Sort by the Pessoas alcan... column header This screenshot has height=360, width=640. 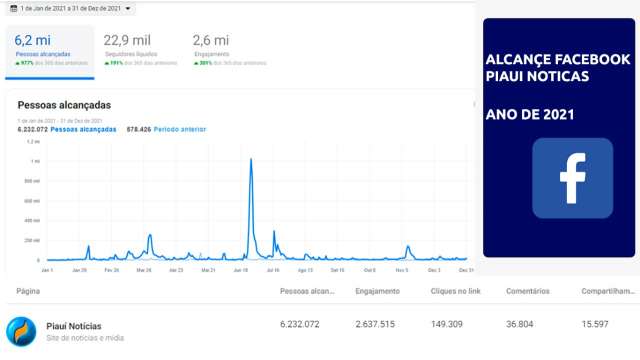(307, 291)
